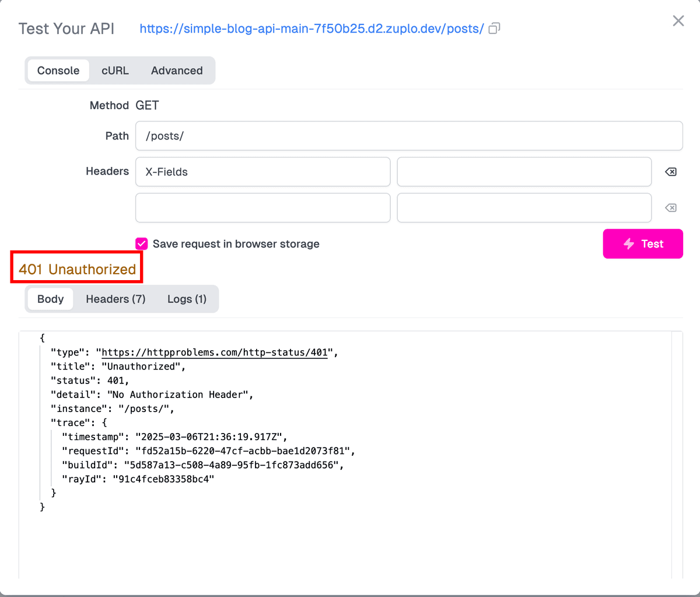Select the response Body tab
This screenshot has width=700, height=597.
[x=50, y=299]
